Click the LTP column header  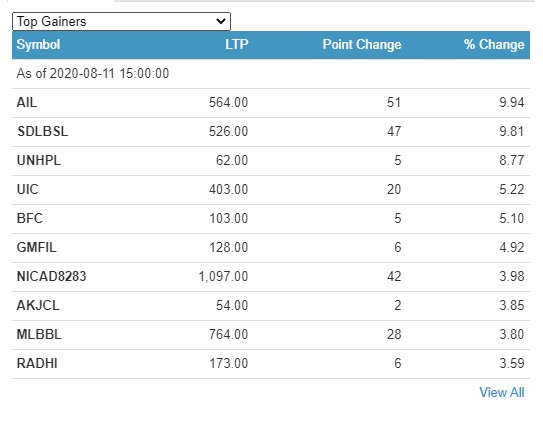click(x=237, y=44)
